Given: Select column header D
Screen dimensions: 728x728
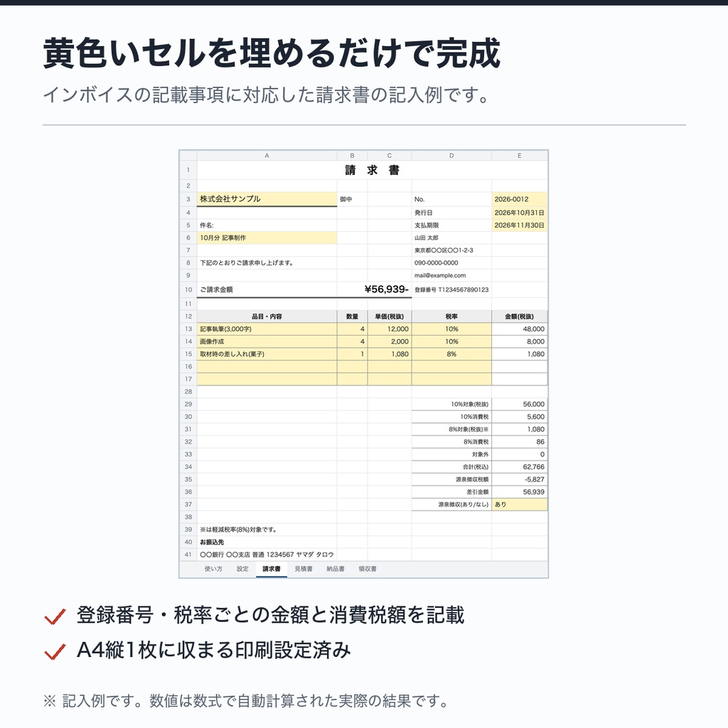Looking at the screenshot, I should (451, 156).
